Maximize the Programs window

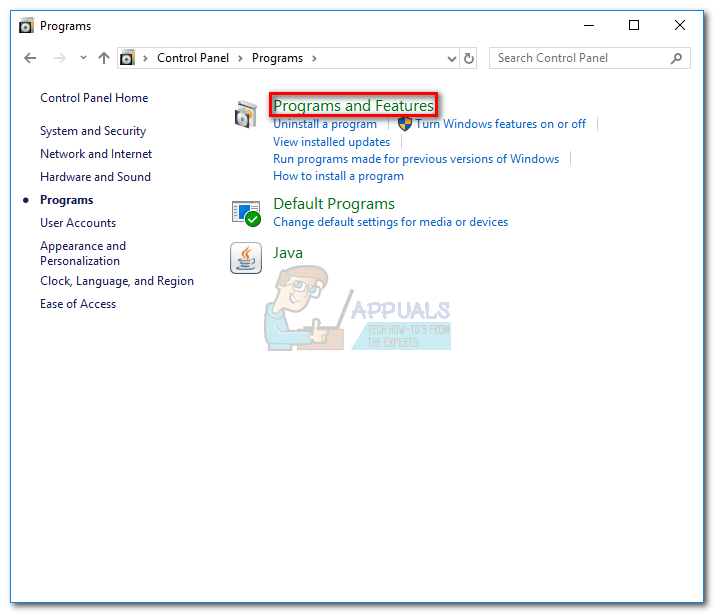point(634,25)
